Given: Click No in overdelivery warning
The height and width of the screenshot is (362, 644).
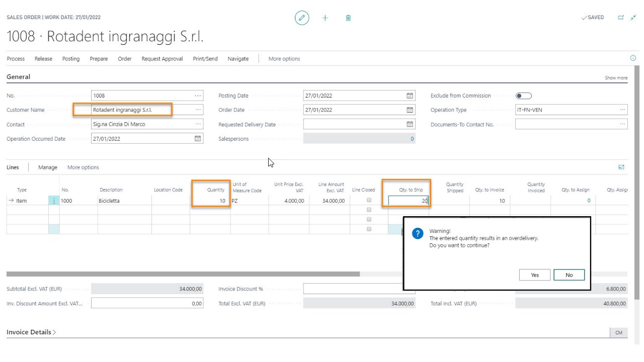Looking at the screenshot, I should tap(569, 275).
